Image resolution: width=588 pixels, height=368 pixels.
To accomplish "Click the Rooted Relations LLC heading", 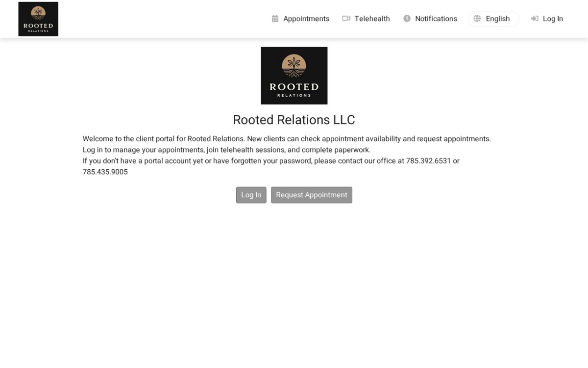I will 294,120.
